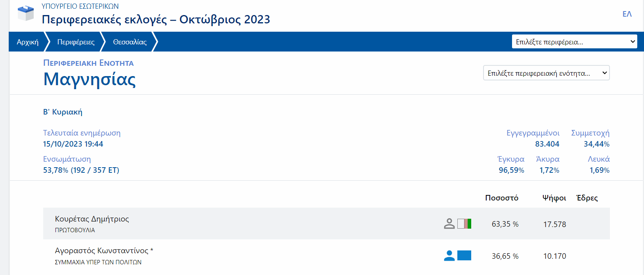
Task: Go to Αρχική in the breadcrumb
Action: pos(27,42)
